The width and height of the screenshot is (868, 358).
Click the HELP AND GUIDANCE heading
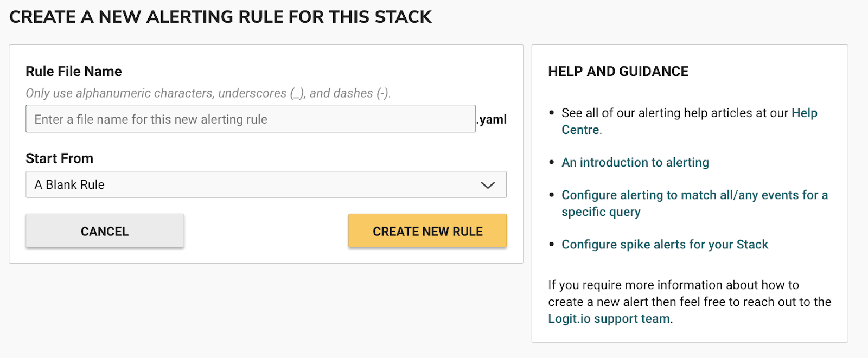(618, 72)
